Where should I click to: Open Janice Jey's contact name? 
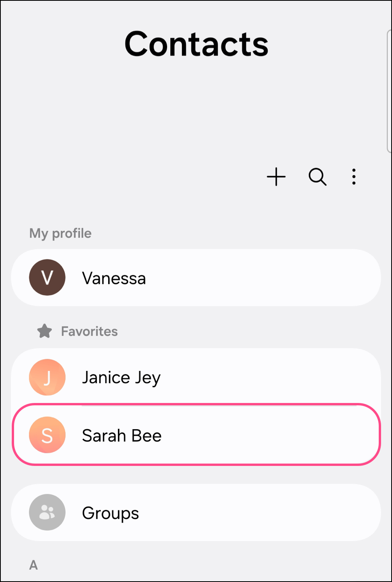121,378
